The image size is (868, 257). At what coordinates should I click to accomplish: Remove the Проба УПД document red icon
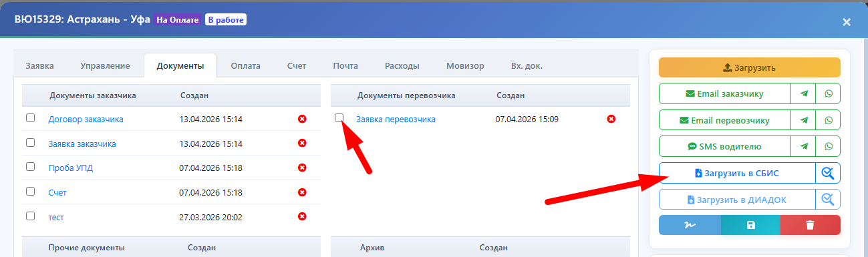pyautogui.click(x=302, y=168)
